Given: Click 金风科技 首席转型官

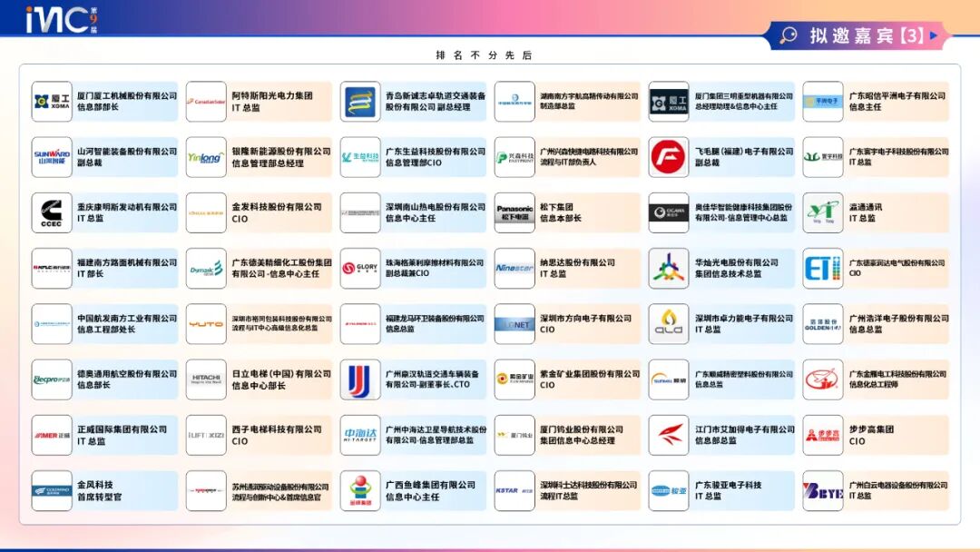Looking at the screenshot, I should pyautogui.click(x=100, y=491).
